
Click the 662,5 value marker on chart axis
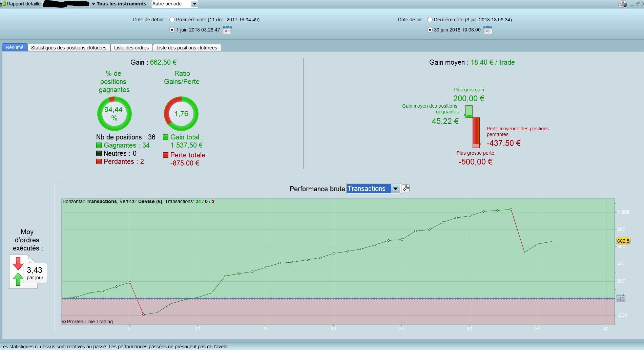coord(623,241)
